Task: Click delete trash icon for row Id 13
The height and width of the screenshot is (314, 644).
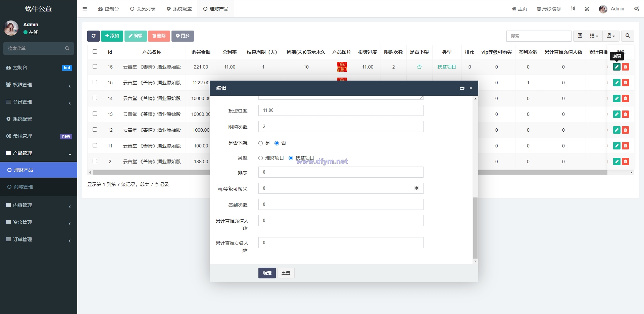Action: coord(625,114)
